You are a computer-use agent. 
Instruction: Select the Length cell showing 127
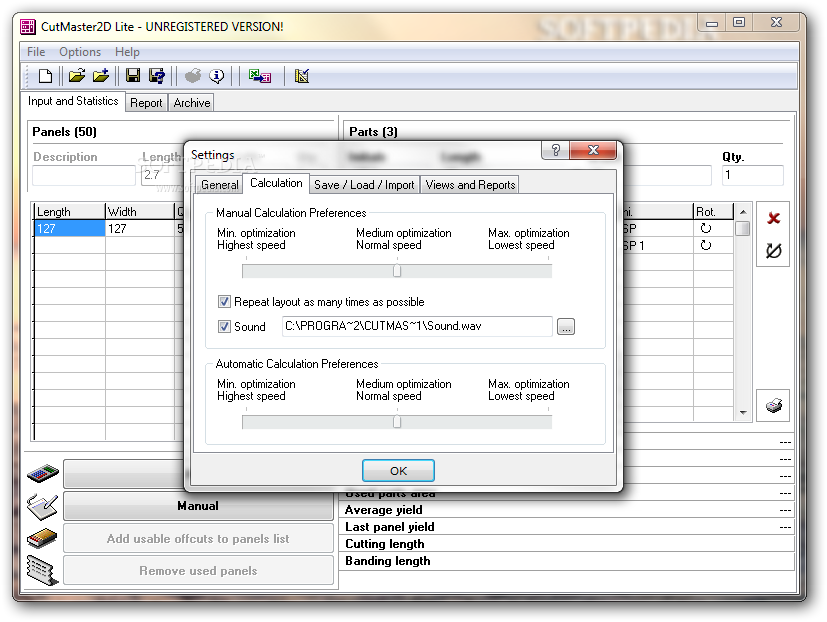[69, 228]
